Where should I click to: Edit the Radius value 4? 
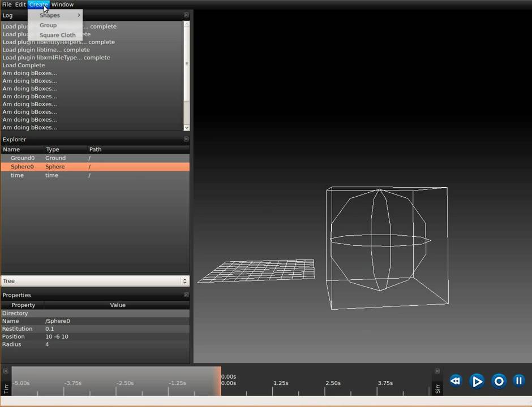click(x=117, y=344)
